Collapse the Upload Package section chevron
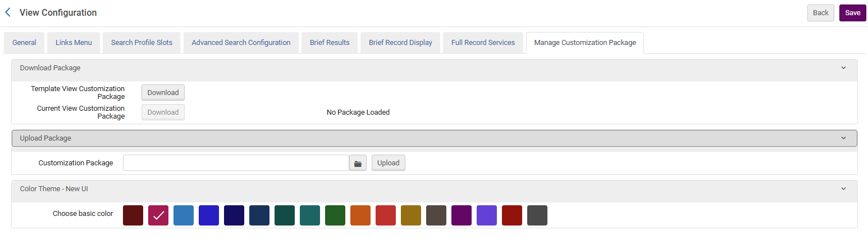Screen dimensions: 868x239 (843, 138)
